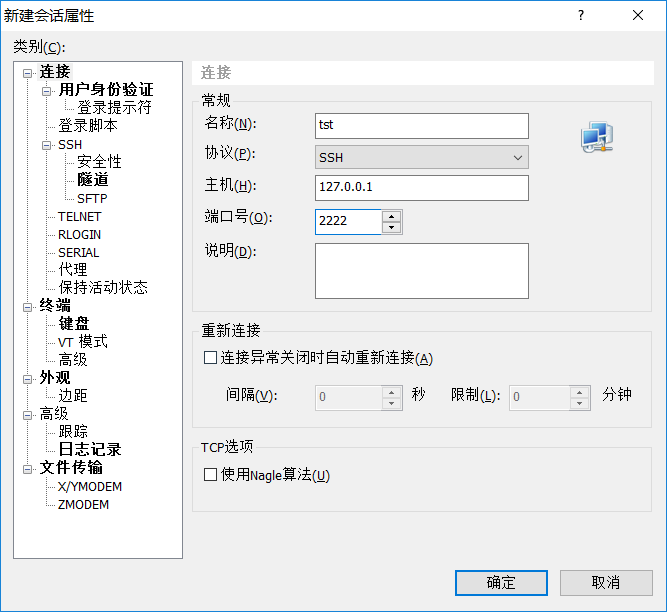Select TELNET in the category tree
This screenshot has height=612, width=667.
point(80,217)
